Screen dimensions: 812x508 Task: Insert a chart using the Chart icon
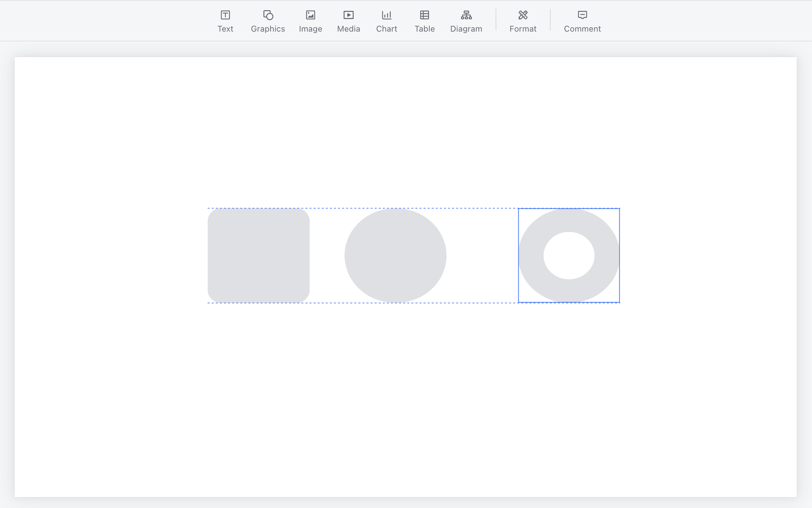(x=387, y=15)
